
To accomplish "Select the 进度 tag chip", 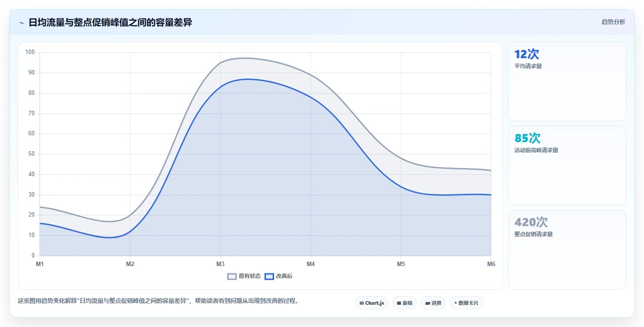I will (433, 303).
